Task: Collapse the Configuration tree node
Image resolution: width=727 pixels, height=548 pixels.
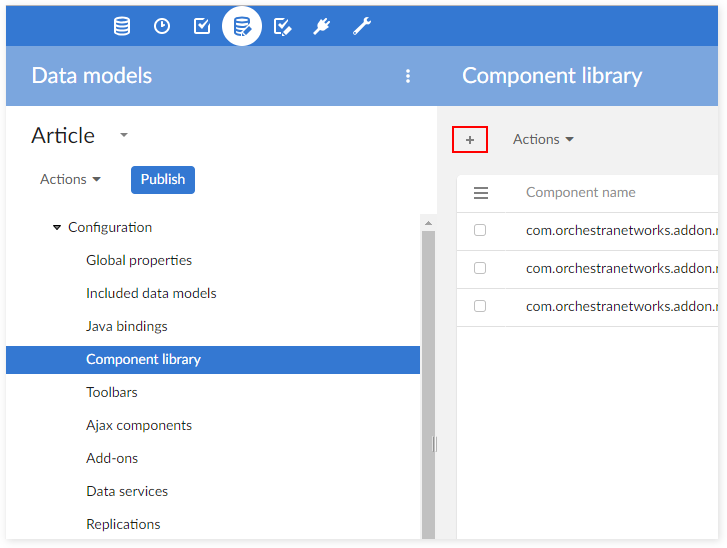Action: pos(57,228)
